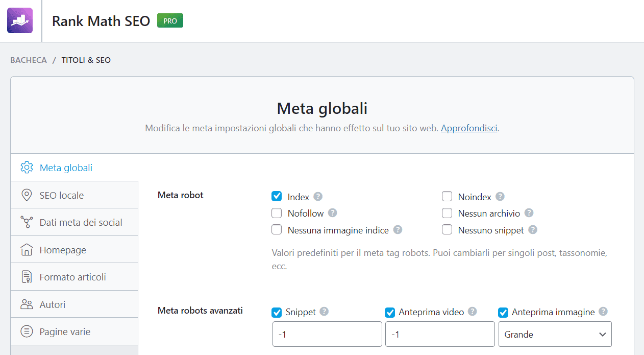Open the Anteprima immagine size dropdown
This screenshot has width=644, height=355.
tap(555, 335)
